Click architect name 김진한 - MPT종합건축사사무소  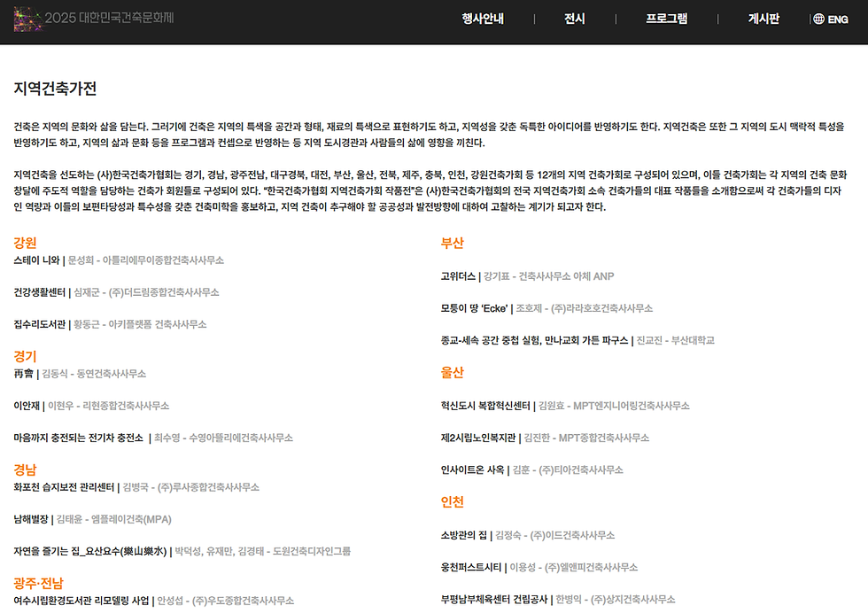click(x=586, y=438)
